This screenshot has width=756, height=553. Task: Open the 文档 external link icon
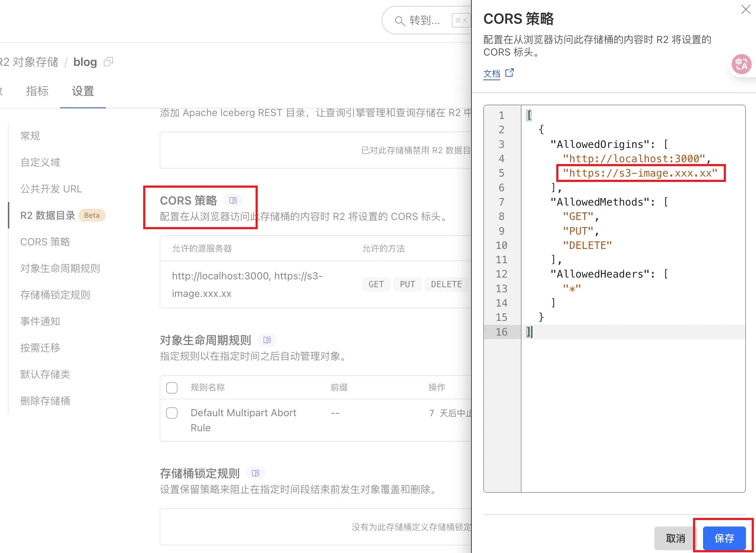(x=509, y=72)
